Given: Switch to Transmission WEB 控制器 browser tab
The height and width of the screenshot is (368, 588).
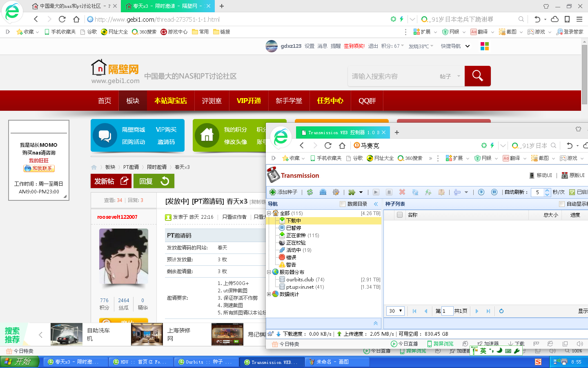Looking at the screenshot, I should [342, 132].
